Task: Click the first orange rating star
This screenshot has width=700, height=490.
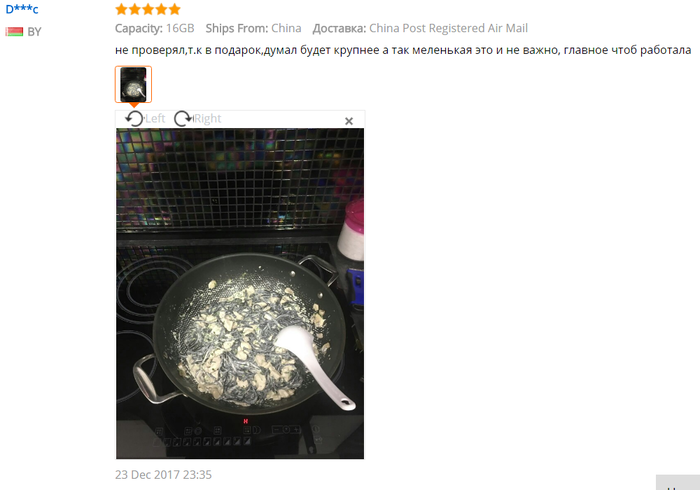Action: pyautogui.click(x=121, y=9)
